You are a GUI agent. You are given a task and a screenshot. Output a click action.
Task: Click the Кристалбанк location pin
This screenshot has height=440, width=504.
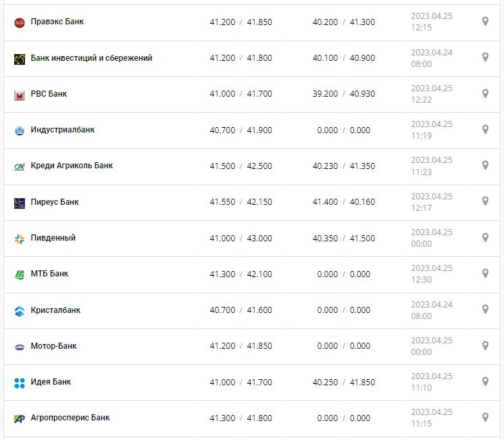coord(485,309)
